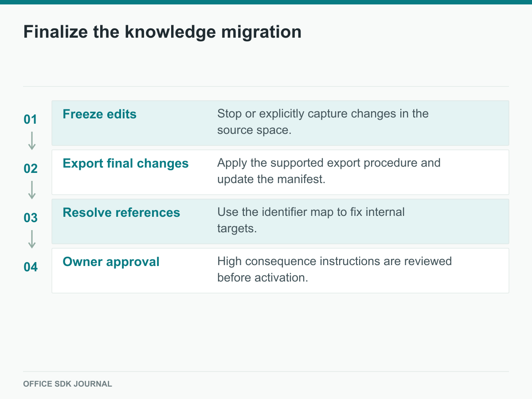Click the slide title Finalize the knowledge migration
This screenshot has width=532, height=399.
[x=162, y=32]
